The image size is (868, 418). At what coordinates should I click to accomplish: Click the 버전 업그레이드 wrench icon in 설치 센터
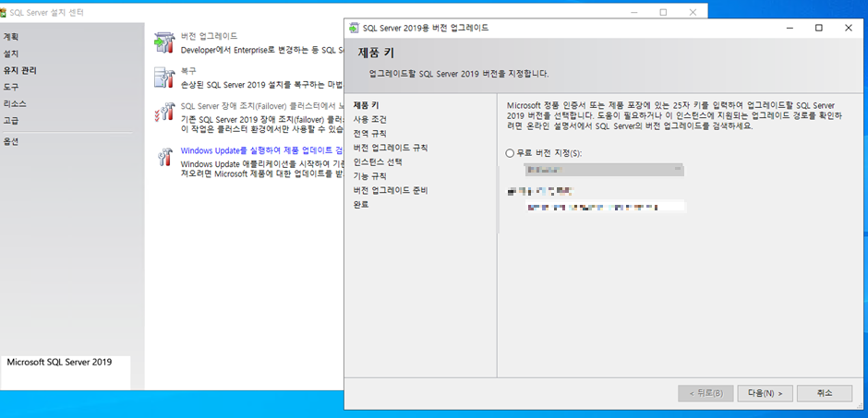163,42
